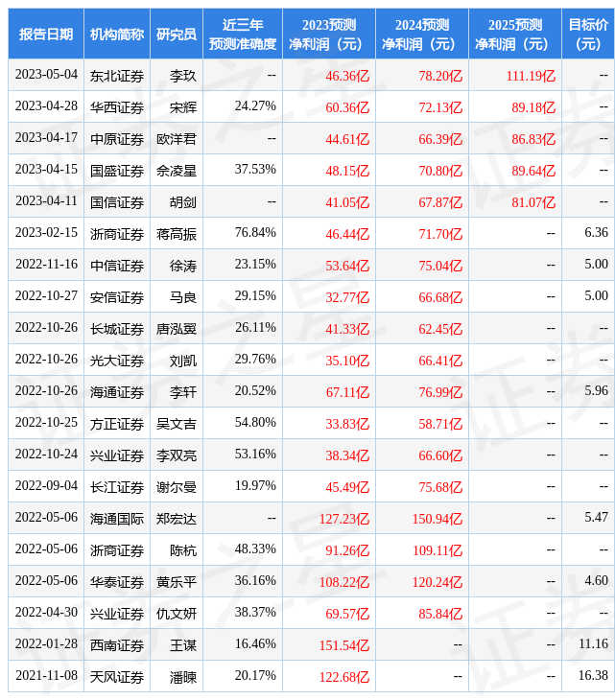Select the 华泰证券 institution cell
This screenshot has height=700, width=615.
[117, 583]
